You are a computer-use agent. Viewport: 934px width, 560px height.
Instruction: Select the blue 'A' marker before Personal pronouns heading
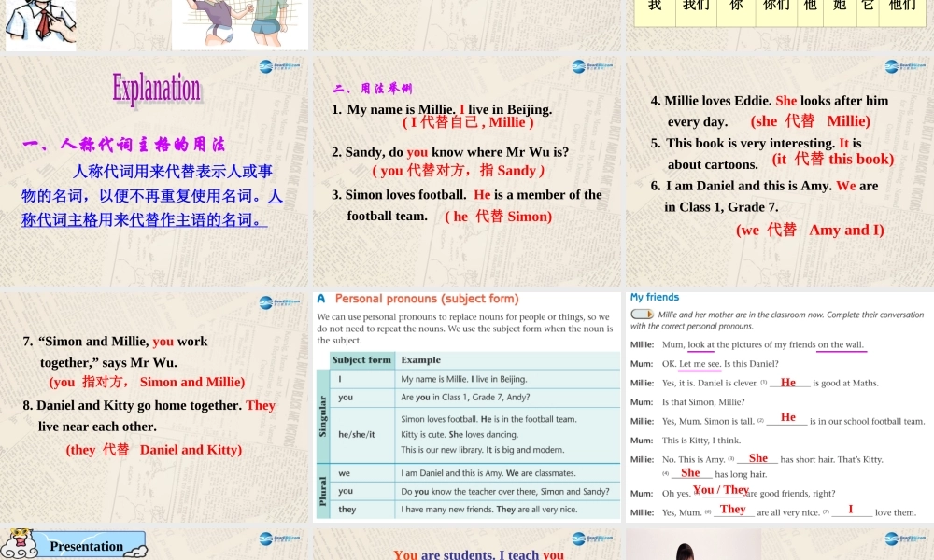pyautogui.click(x=320, y=299)
